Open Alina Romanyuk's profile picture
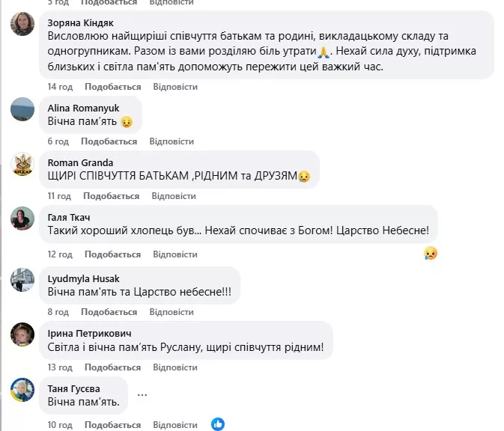504x431 pixels. tap(22, 109)
